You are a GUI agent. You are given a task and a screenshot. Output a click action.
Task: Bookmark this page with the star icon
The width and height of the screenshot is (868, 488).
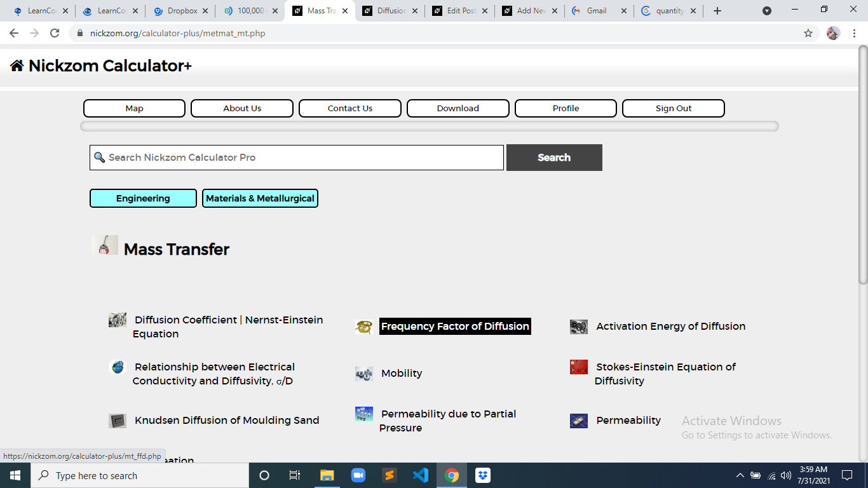coord(808,33)
